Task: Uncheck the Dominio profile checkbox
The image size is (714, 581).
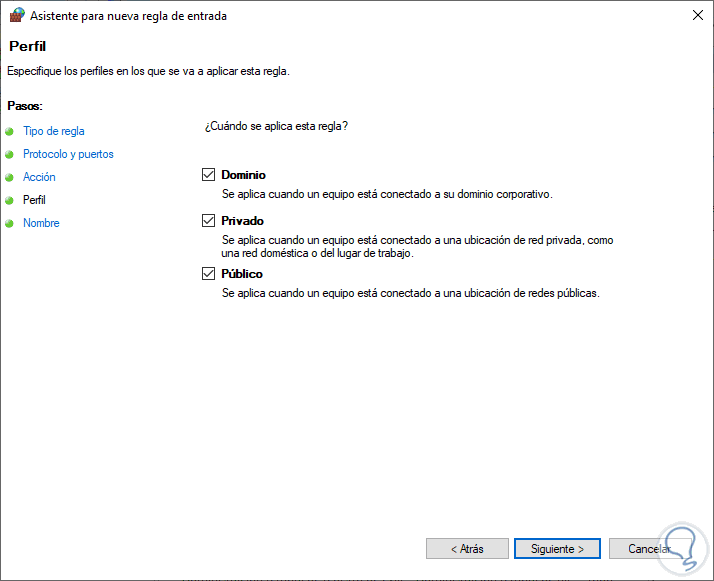Action: [x=209, y=175]
